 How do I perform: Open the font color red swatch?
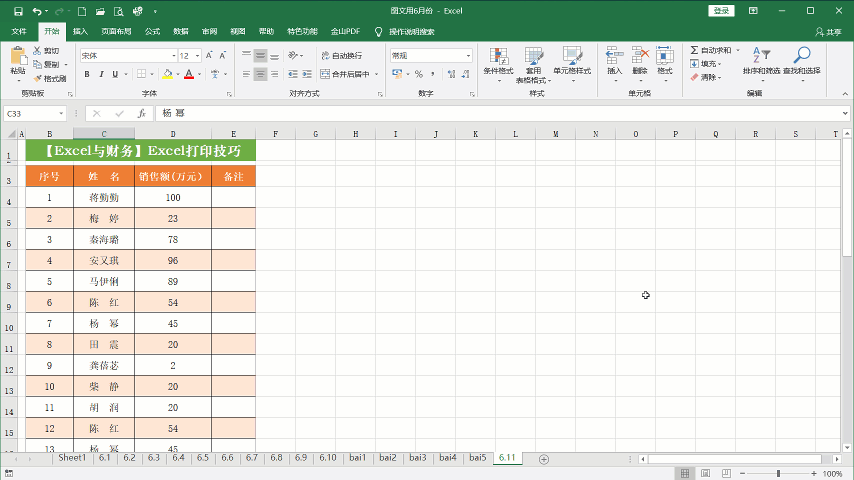click(187, 74)
